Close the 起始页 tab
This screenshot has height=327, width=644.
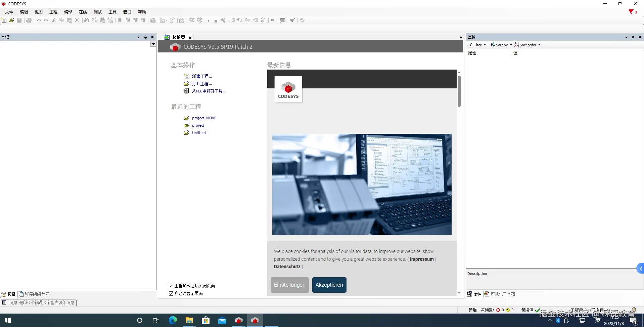tap(190, 38)
